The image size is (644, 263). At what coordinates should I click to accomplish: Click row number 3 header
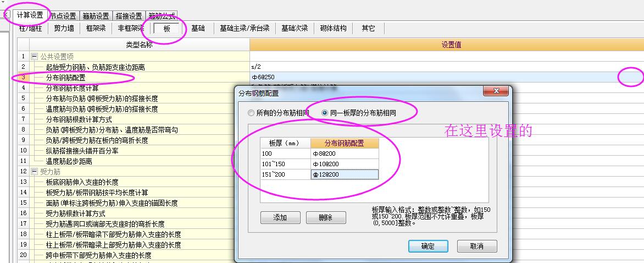[x=24, y=77]
